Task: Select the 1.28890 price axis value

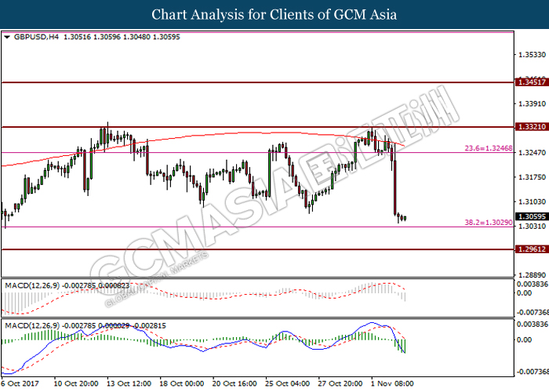Action: [x=532, y=275]
